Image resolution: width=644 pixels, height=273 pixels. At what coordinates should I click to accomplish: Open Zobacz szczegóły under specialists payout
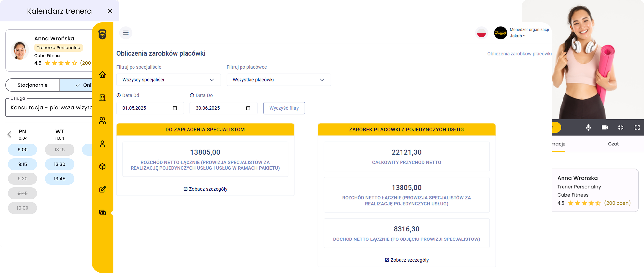tap(205, 189)
